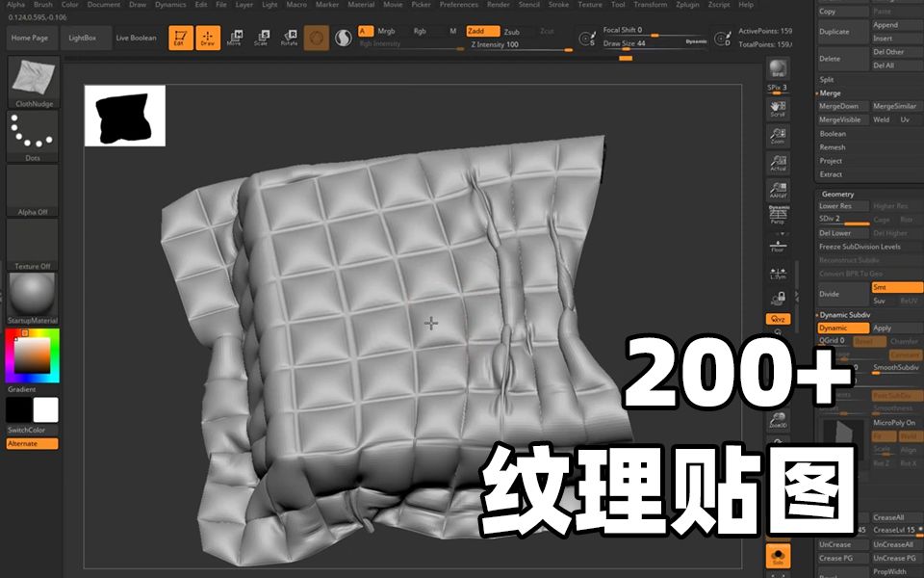Open the StartupMaterial sphere selector
Screen dimensions: 924x578
33,299
